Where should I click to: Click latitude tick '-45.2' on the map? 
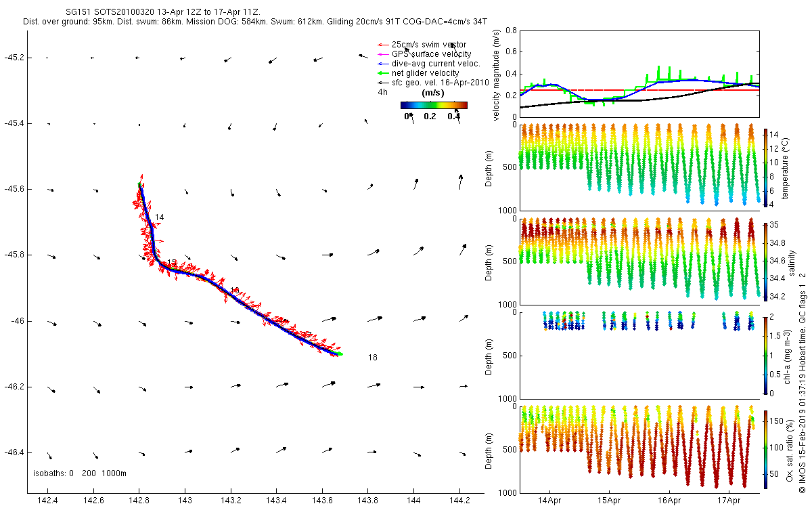tap(15, 58)
